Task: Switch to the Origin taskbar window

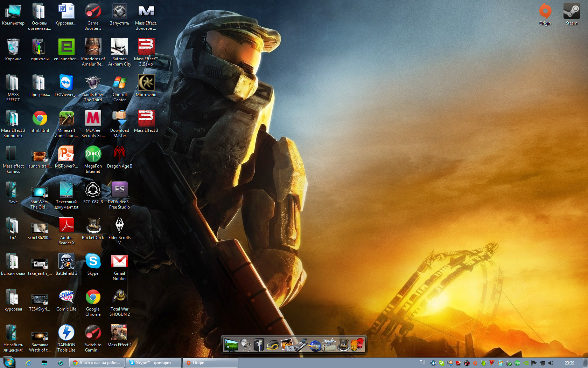Action: click(210, 363)
